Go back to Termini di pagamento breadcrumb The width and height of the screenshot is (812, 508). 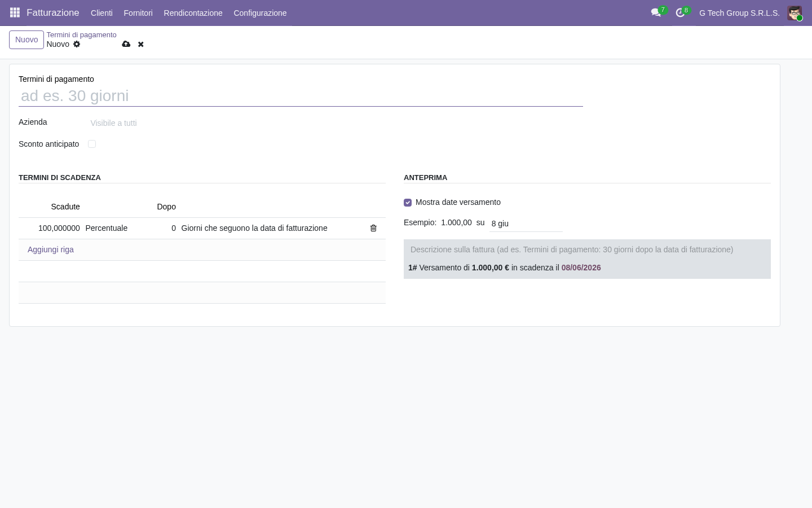pyautogui.click(x=81, y=35)
